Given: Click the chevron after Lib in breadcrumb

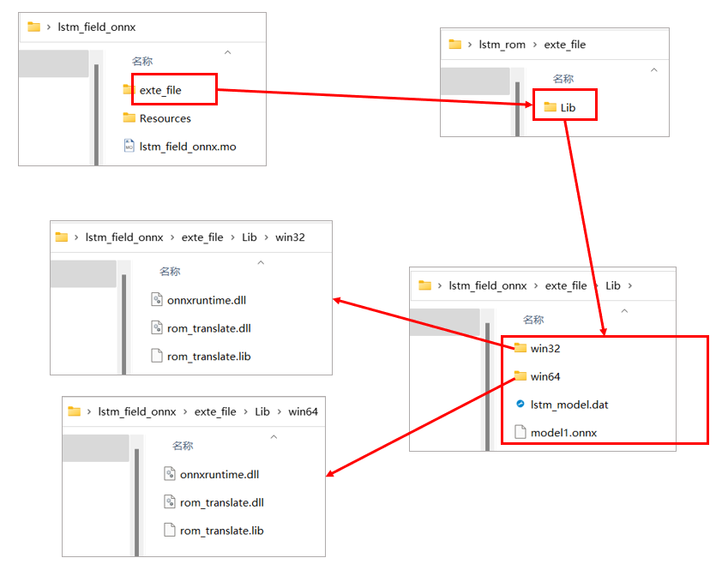Looking at the screenshot, I should tap(631, 285).
